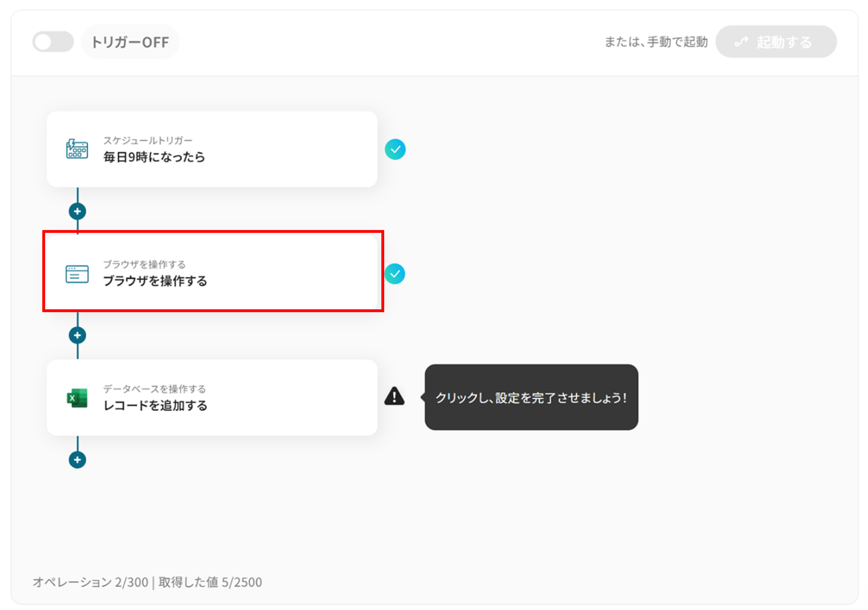This screenshot has height=610, width=868.
Task: Click the browser window icon
Action: [77, 274]
